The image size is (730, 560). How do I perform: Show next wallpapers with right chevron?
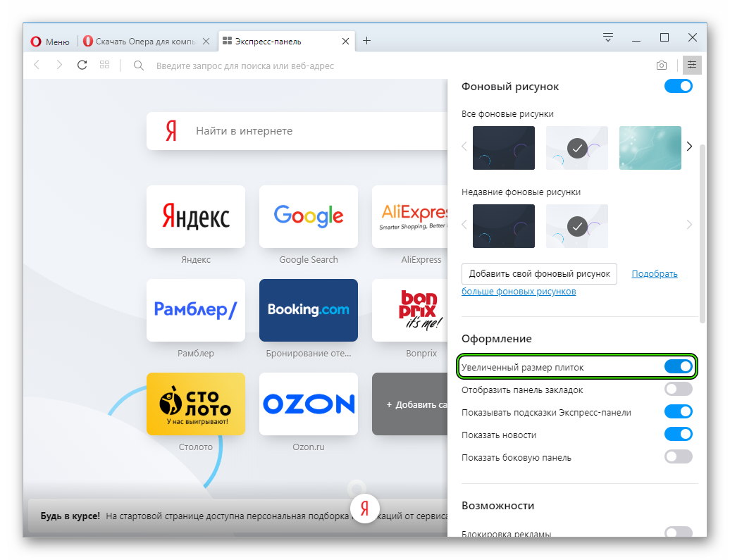click(690, 147)
